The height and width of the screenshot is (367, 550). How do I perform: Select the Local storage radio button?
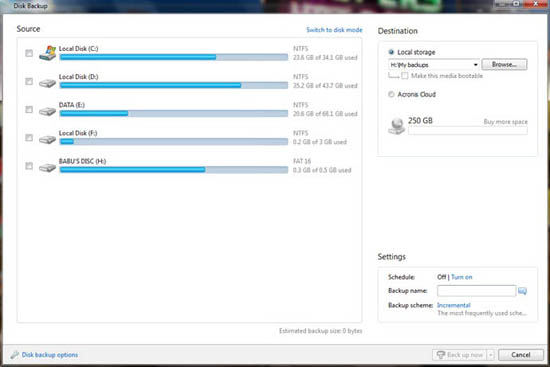391,52
